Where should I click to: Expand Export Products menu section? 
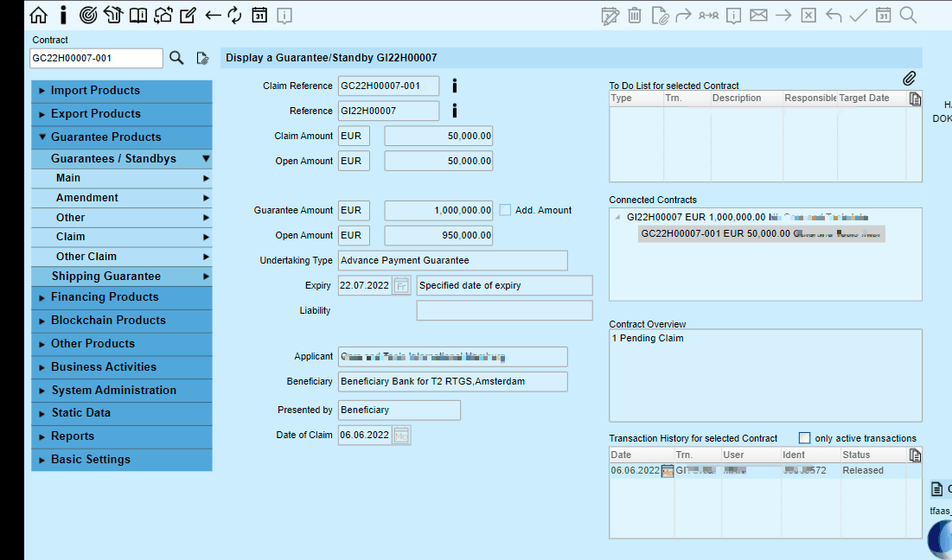(x=121, y=114)
